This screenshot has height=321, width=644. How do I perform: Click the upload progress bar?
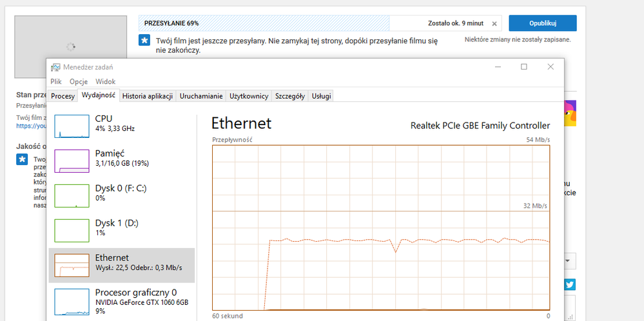click(x=264, y=23)
